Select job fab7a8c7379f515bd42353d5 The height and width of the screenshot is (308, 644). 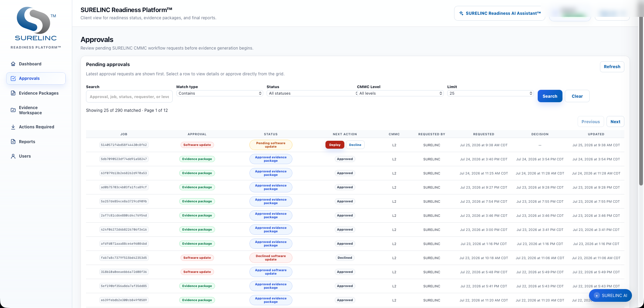124,258
